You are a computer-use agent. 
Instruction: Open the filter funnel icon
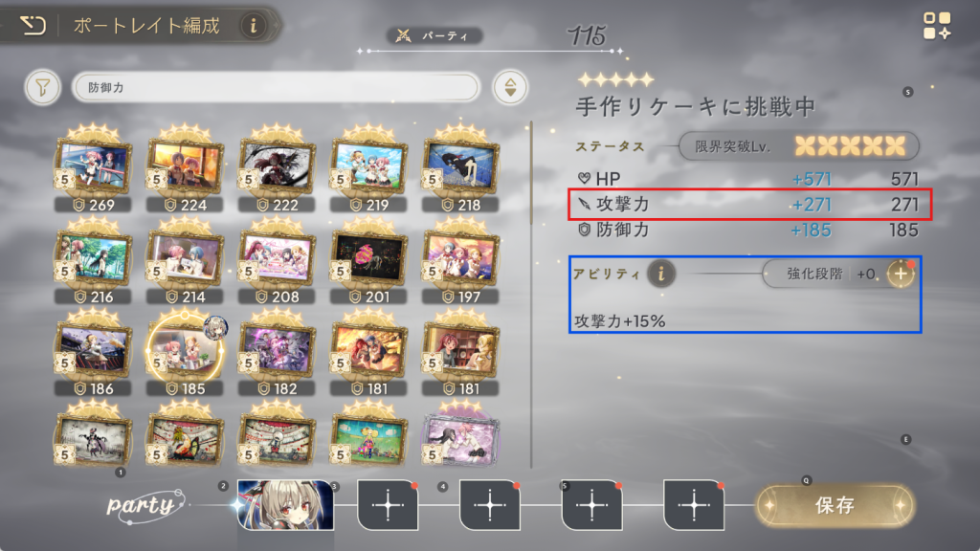[x=42, y=87]
